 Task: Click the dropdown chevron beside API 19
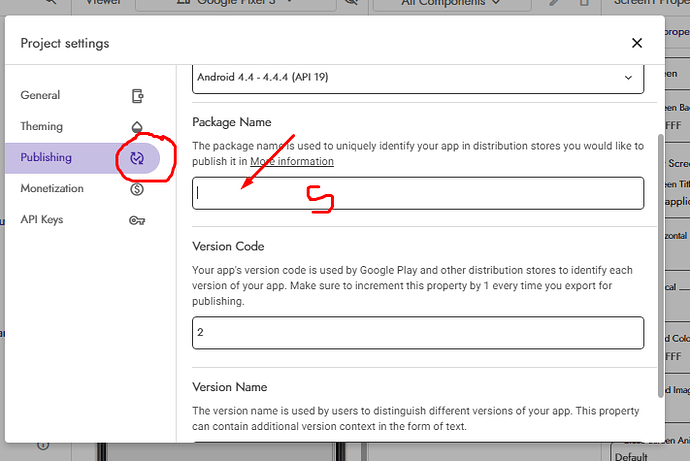pos(628,78)
